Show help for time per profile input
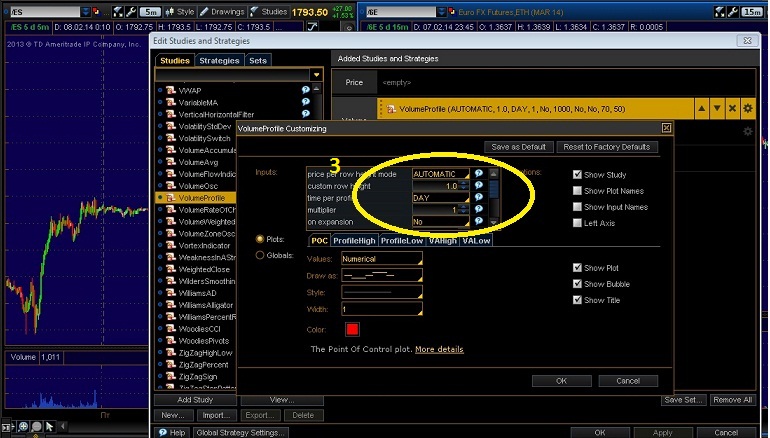This screenshot has width=770, height=438. 479,197
